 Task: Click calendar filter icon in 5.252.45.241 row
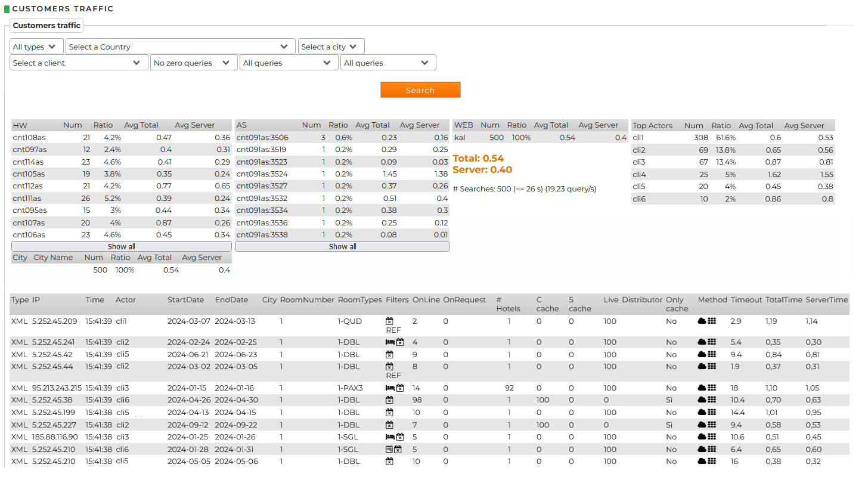(x=400, y=342)
